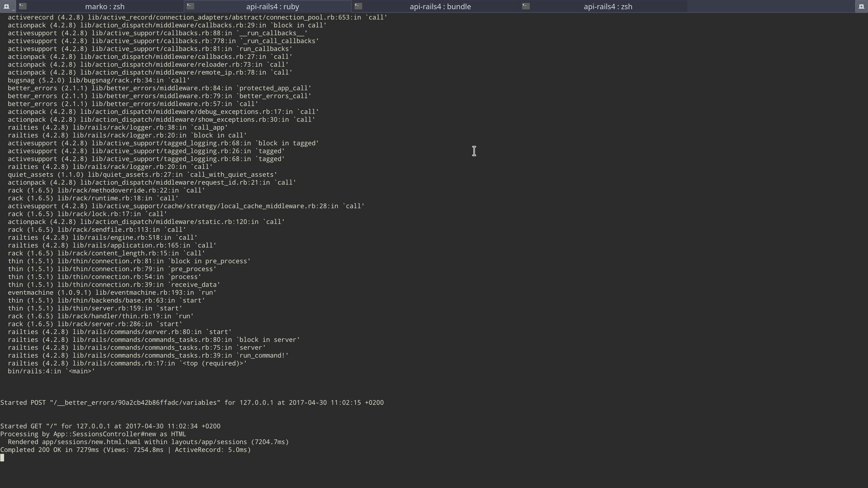This screenshot has height=488, width=868.
Task: Click the 'Completed 200 OK' log line
Action: click(125, 450)
